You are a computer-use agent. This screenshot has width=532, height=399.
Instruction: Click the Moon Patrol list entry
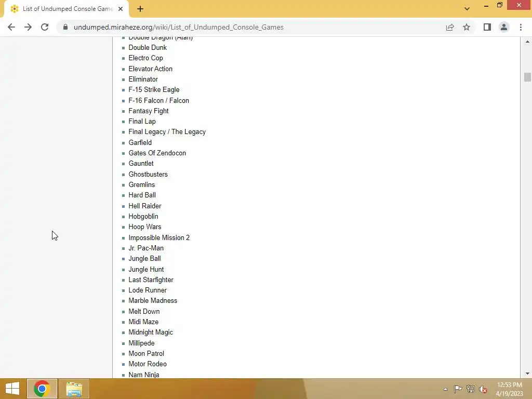(x=146, y=353)
